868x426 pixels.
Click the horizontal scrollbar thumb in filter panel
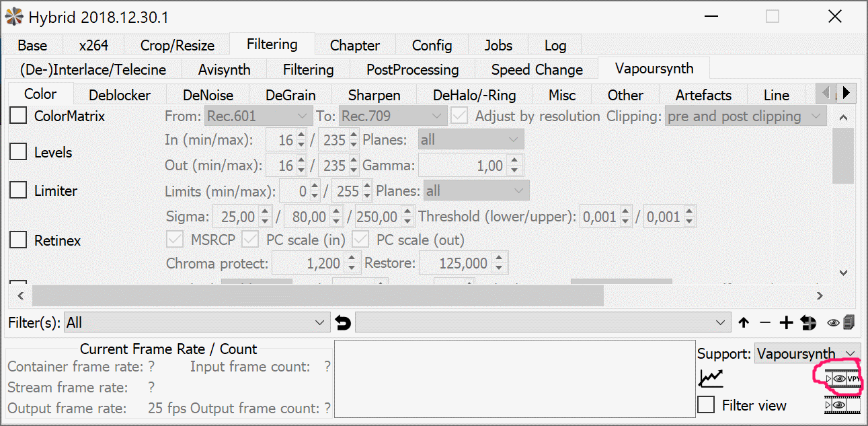pyautogui.click(x=317, y=295)
